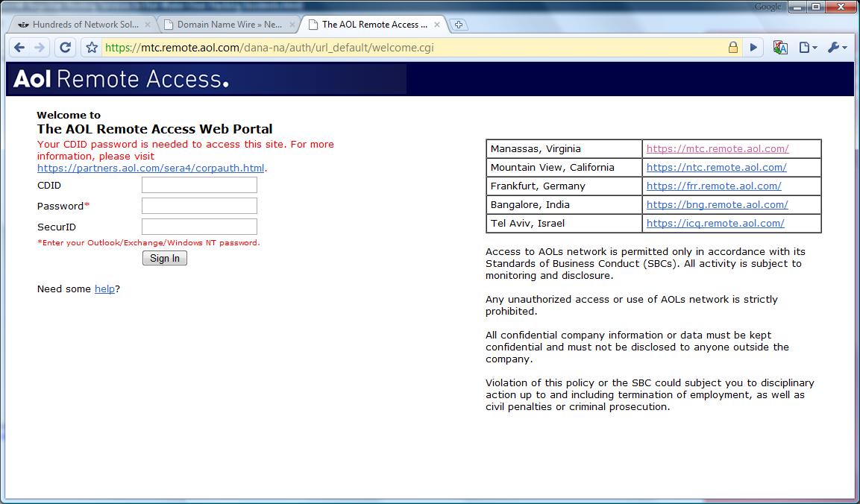Click the red Outlook/Exchange password note
The image size is (860, 504).
click(148, 242)
